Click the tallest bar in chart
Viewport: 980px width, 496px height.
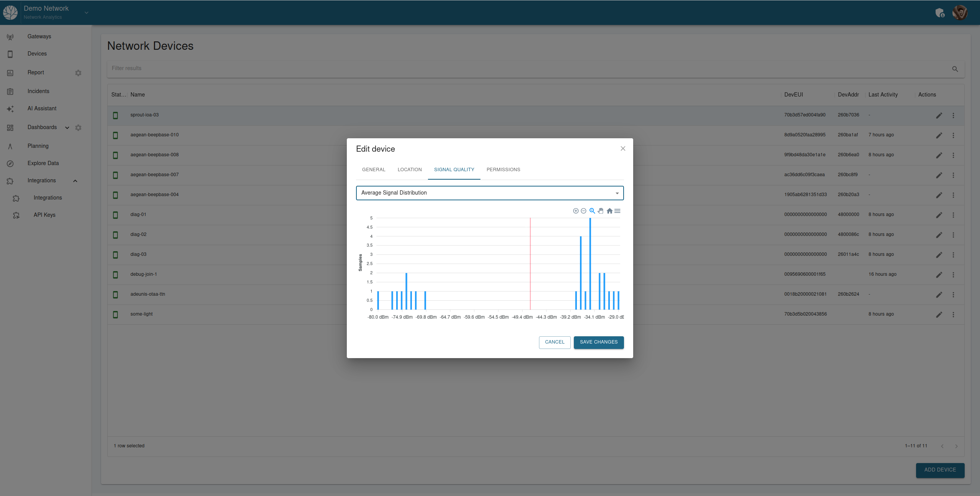point(590,264)
